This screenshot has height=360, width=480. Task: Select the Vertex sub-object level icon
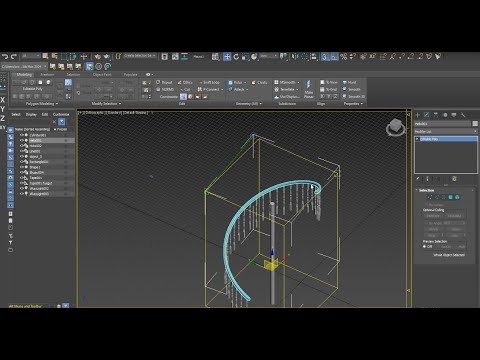pos(430,197)
